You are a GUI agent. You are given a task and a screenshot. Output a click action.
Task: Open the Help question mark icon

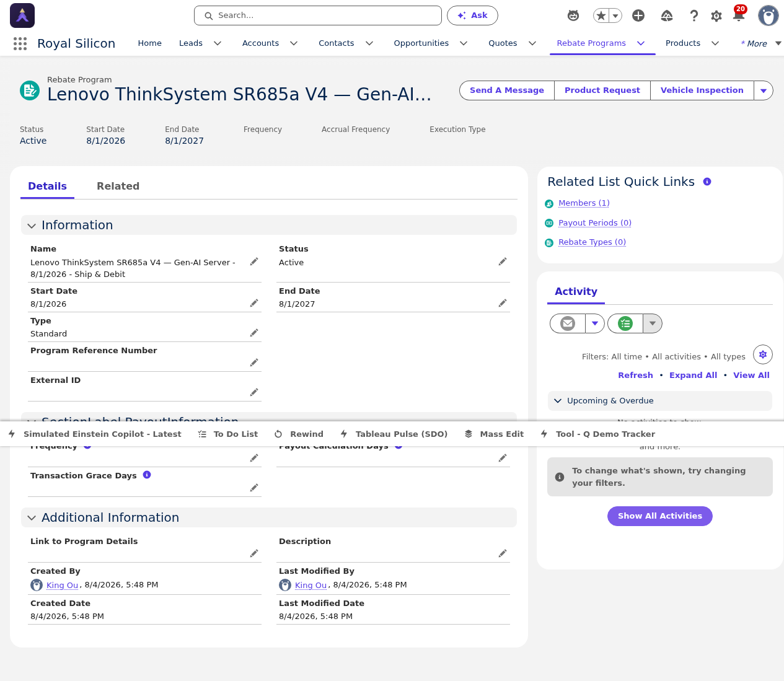pyautogui.click(x=694, y=15)
